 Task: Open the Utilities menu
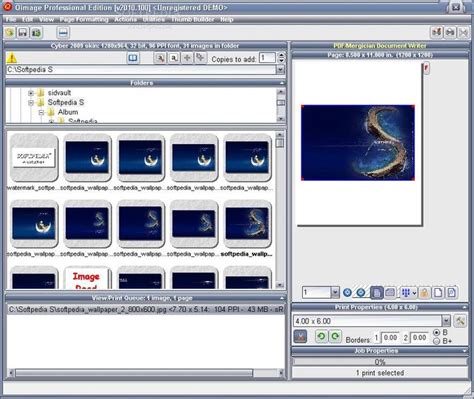(154, 19)
